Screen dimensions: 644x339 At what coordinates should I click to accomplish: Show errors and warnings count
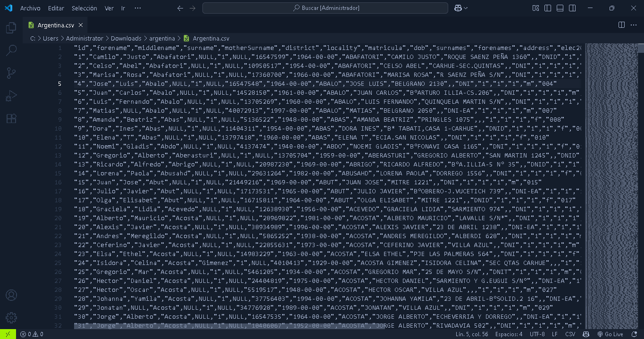pyautogui.click(x=32, y=334)
